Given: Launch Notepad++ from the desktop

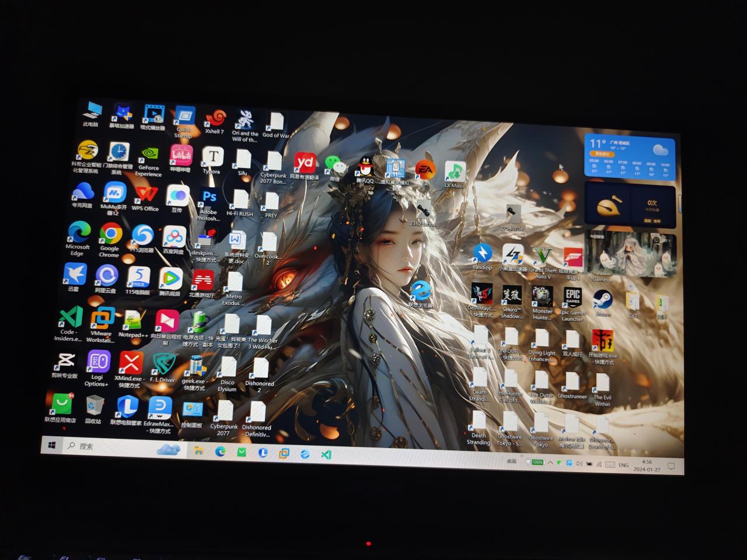Looking at the screenshot, I should pyautogui.click(x=133, y=324).
